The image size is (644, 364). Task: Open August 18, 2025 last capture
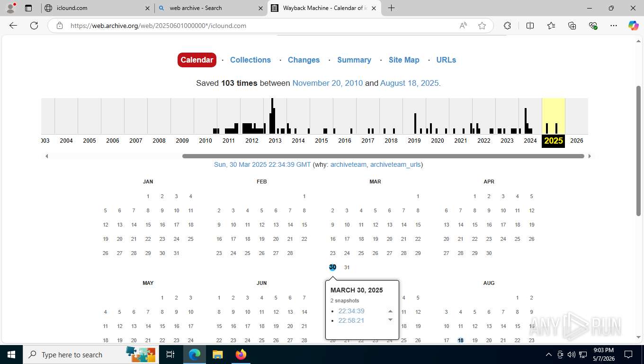(410, 83)
